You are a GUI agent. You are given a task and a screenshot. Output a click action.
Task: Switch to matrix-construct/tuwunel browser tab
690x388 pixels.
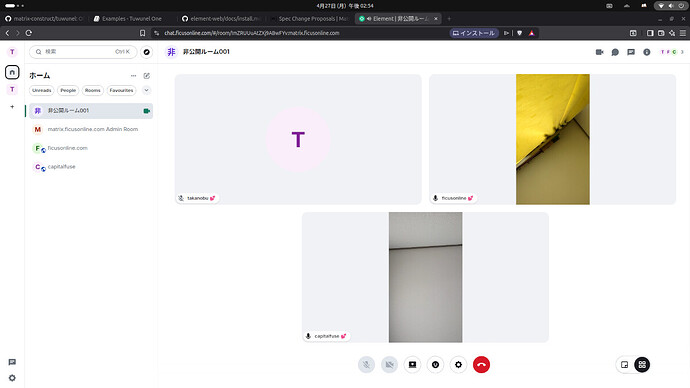coord(44,19)
